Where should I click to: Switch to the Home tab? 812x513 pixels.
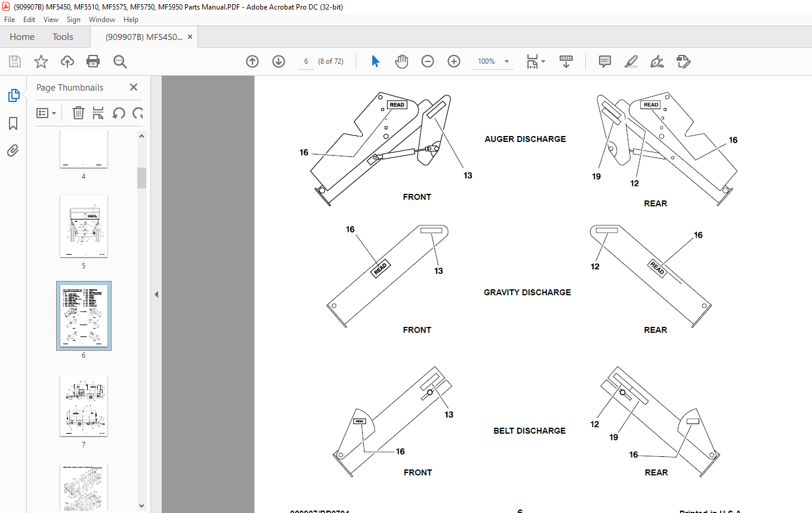point(22,37)
